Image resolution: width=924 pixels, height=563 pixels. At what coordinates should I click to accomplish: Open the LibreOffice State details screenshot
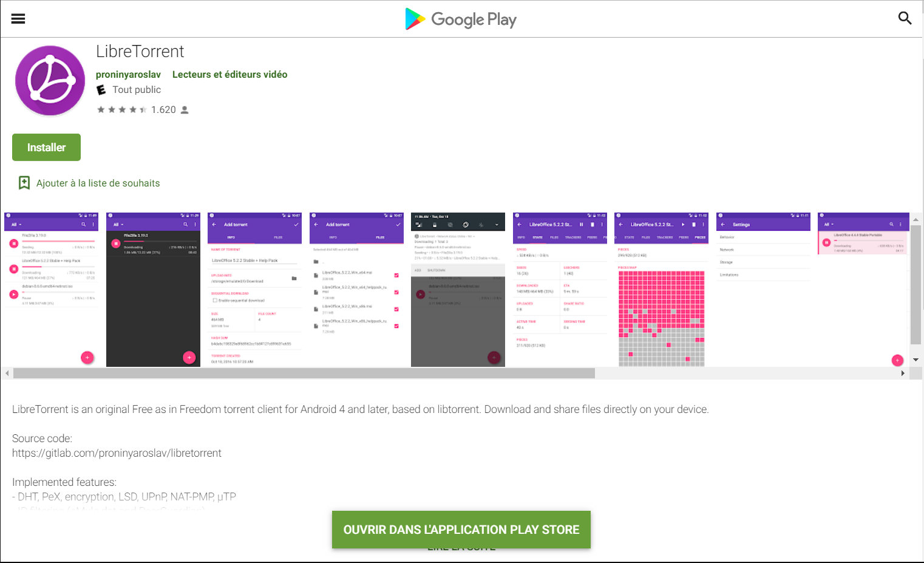point(560,290)
